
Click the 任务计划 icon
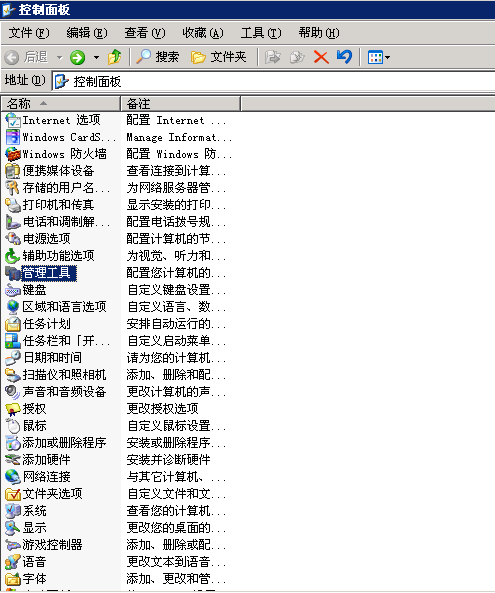tap(12, 324)
